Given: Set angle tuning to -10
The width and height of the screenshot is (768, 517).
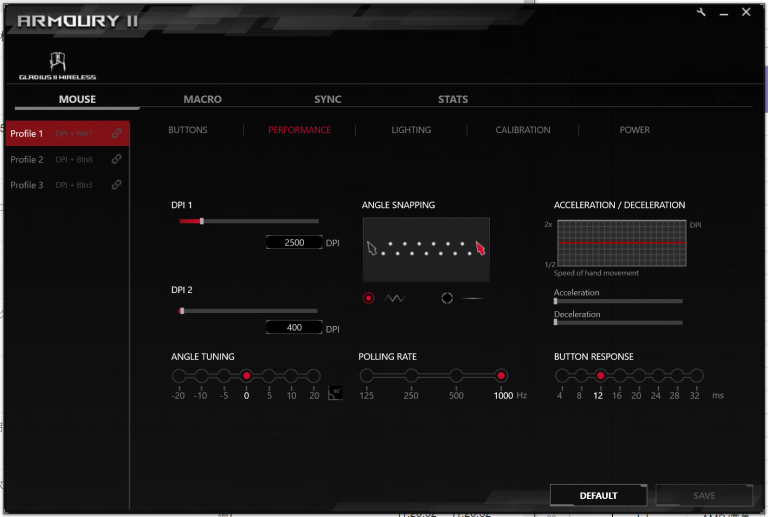Looking at the screenshot, I should click(201, 376).
